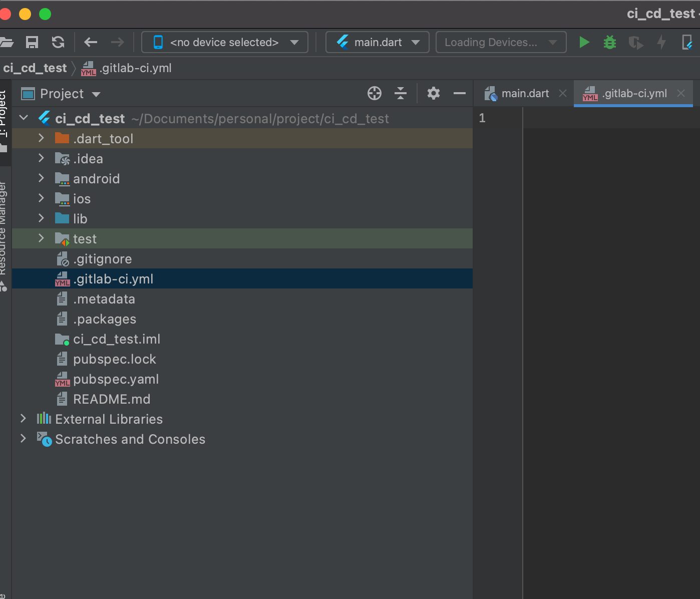Click line 1 in the editor gutter
This screenshot has width=700, height=599.
[482, 118]
